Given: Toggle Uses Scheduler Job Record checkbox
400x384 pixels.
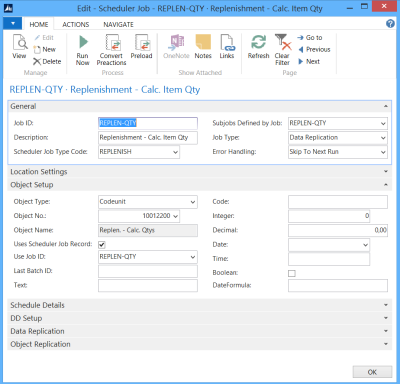Looking at the screenshot, I should point(102,245).
